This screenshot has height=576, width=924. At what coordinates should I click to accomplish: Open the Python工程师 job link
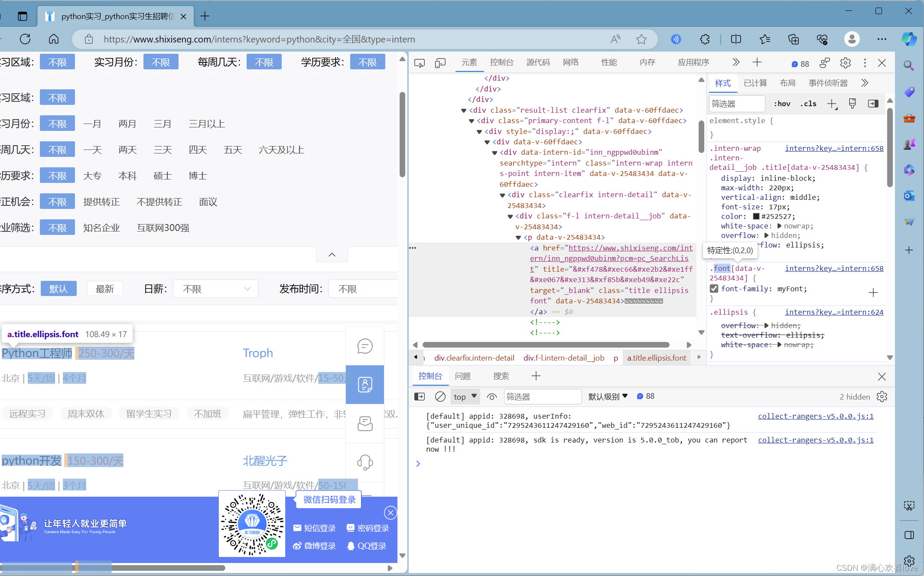coord(37,353)
